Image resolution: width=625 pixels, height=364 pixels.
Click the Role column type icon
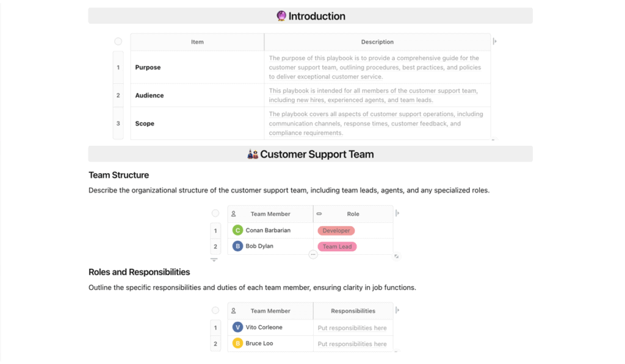coord(319,214)
